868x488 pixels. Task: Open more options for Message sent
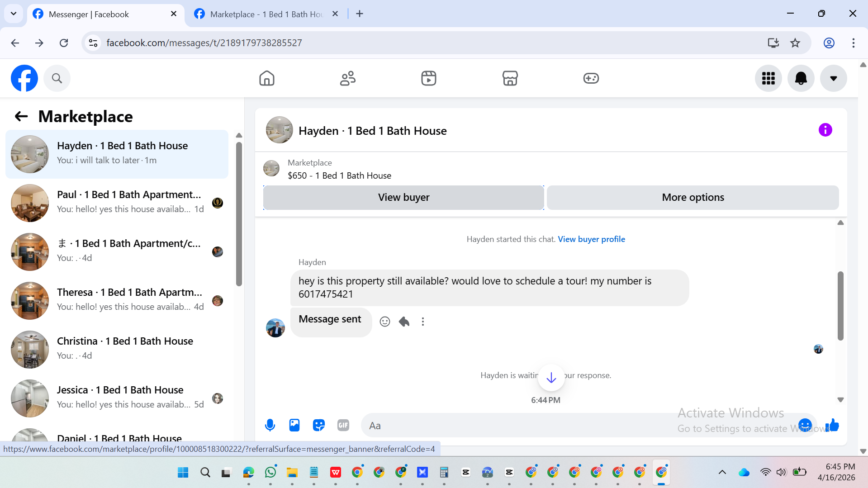[423, 322]
